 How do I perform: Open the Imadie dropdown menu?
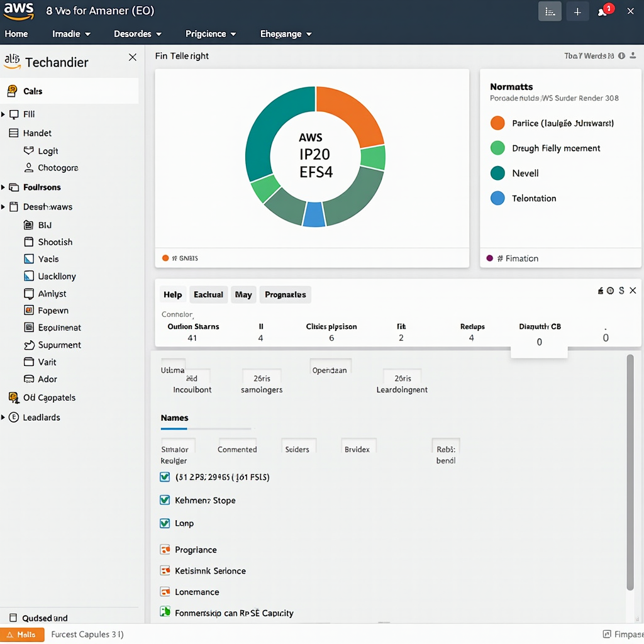pos(71,34)
